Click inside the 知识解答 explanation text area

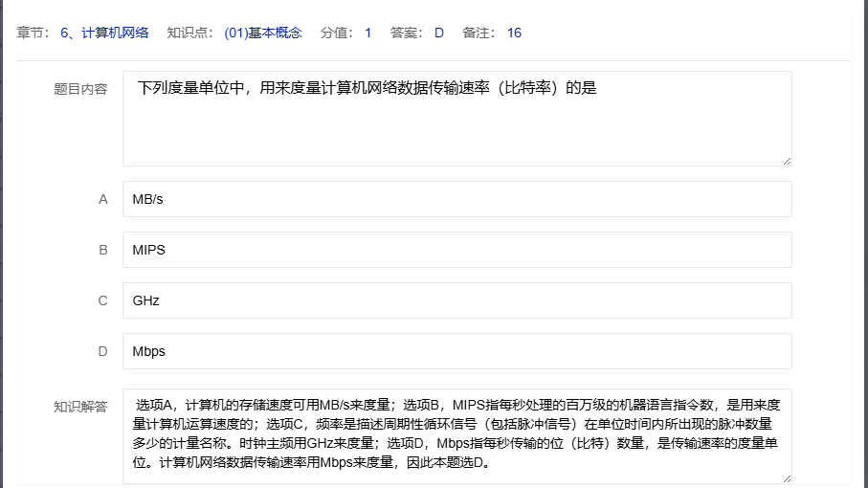(456, 435)
